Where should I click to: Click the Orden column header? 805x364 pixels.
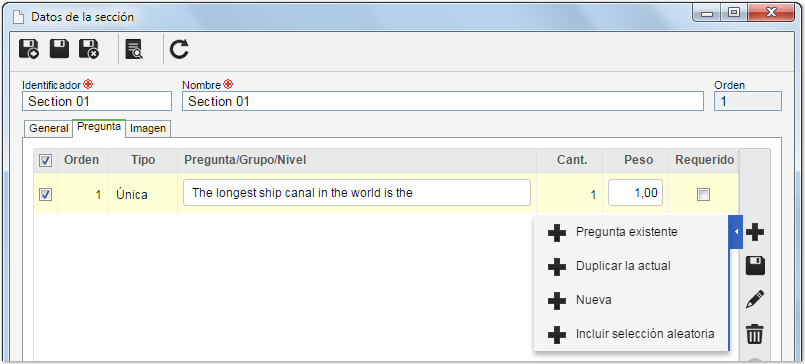[82, 160]
